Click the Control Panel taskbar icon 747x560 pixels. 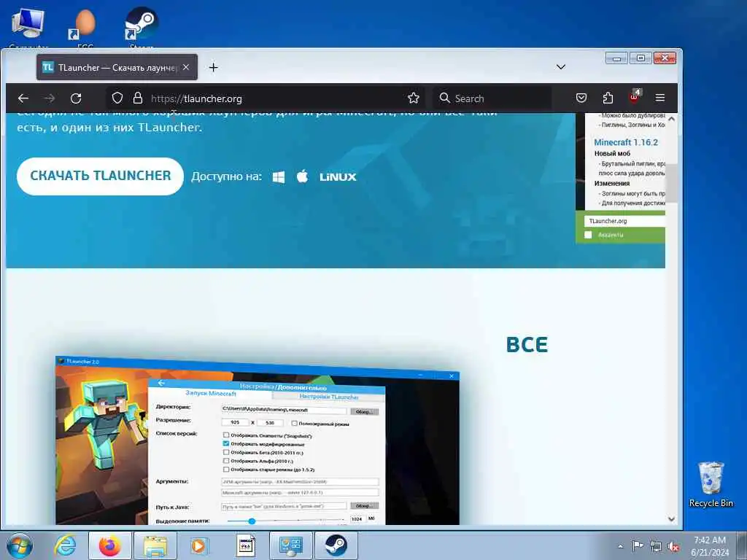[x=290, y=545]
